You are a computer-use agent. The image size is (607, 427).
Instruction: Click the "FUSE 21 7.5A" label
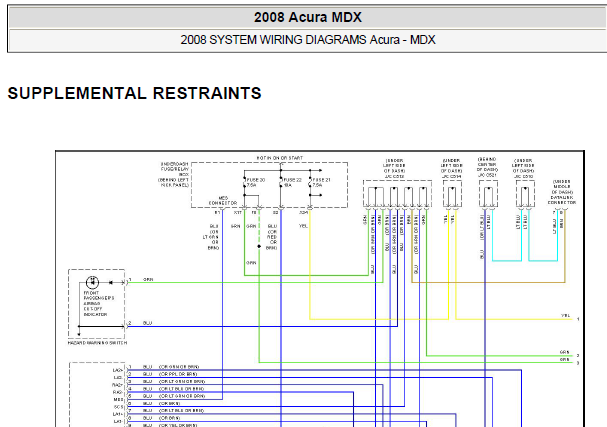321,183
